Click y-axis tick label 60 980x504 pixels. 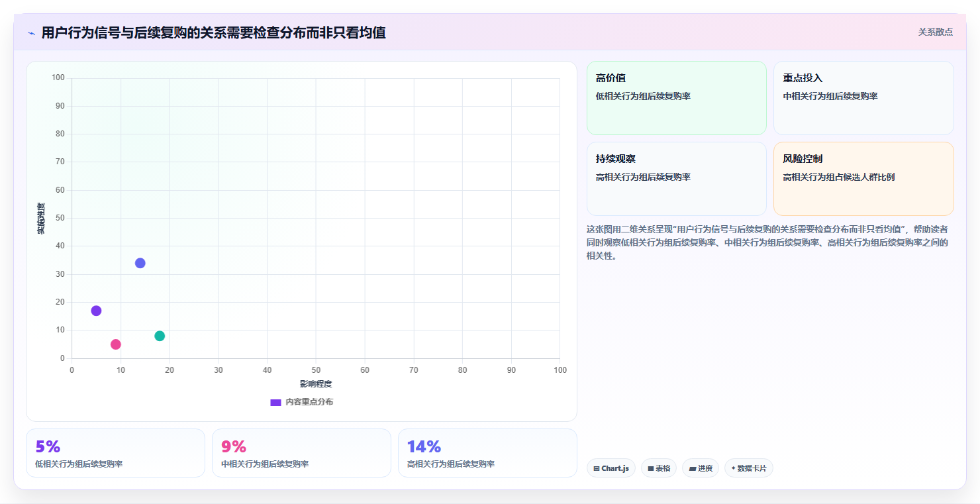pos(60,190)
